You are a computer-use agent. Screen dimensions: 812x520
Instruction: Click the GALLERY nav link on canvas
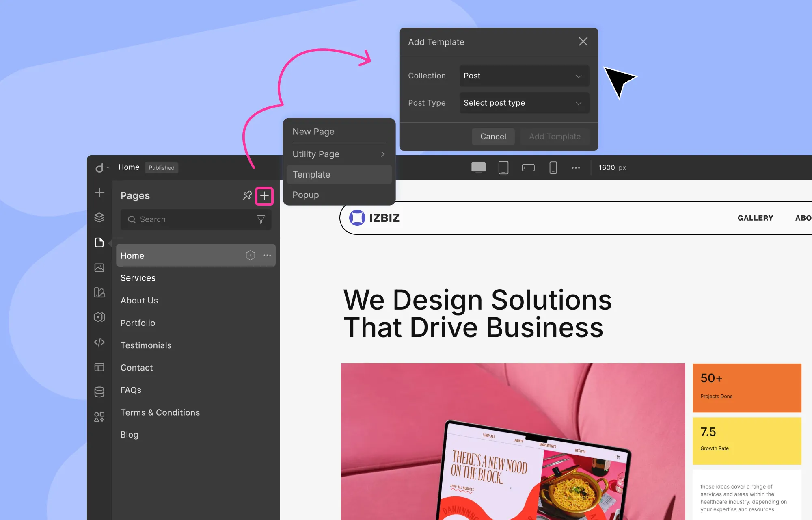pos(755,218)
